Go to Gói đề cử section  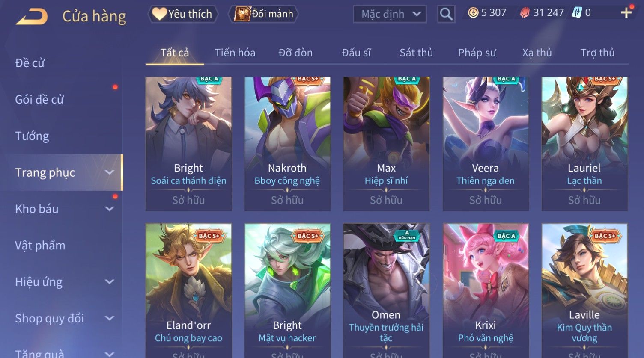coord(39,99)
